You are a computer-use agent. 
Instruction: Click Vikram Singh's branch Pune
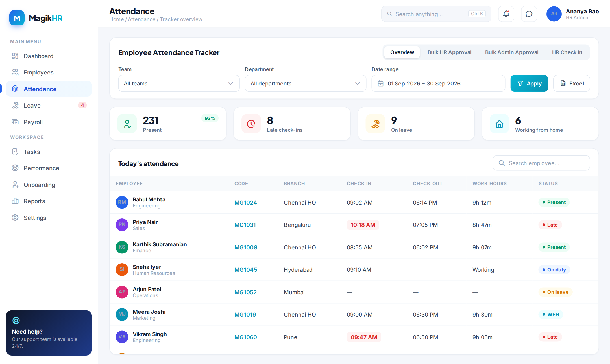[x=290, y=337]
